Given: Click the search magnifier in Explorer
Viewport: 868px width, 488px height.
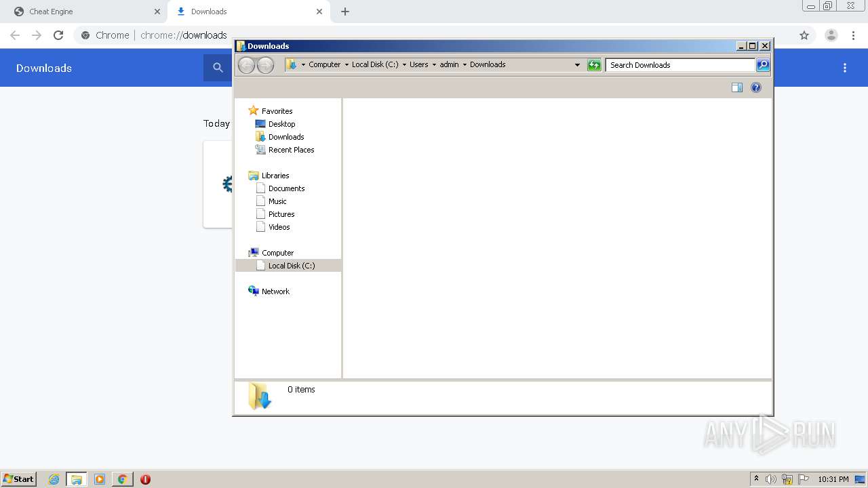Looking at the screenshot, I should 763,65.
